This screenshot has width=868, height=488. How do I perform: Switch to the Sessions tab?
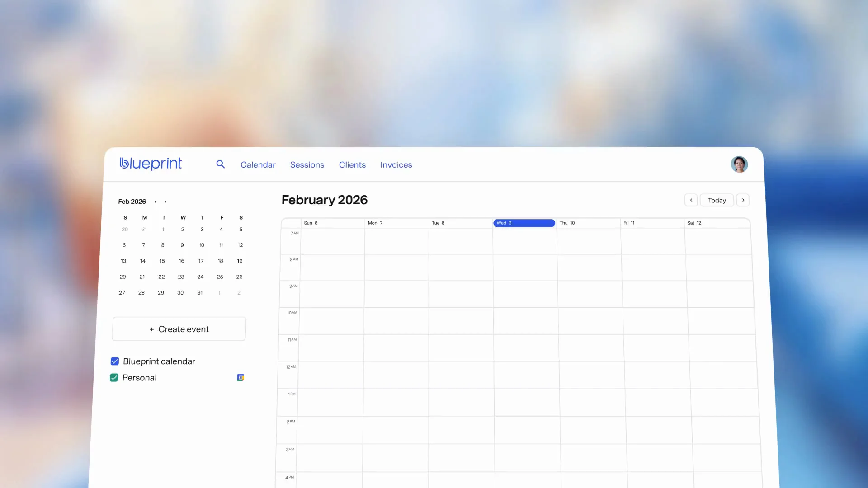[307, 165]
